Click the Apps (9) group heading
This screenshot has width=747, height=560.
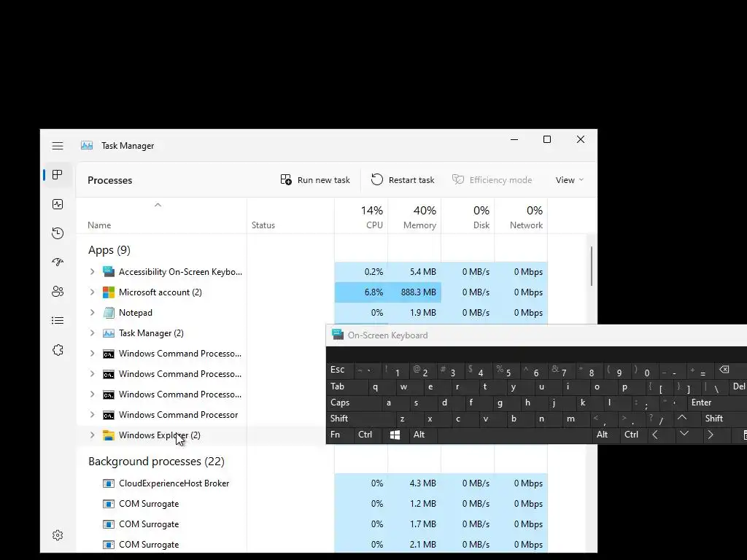(x=109, y=250)
